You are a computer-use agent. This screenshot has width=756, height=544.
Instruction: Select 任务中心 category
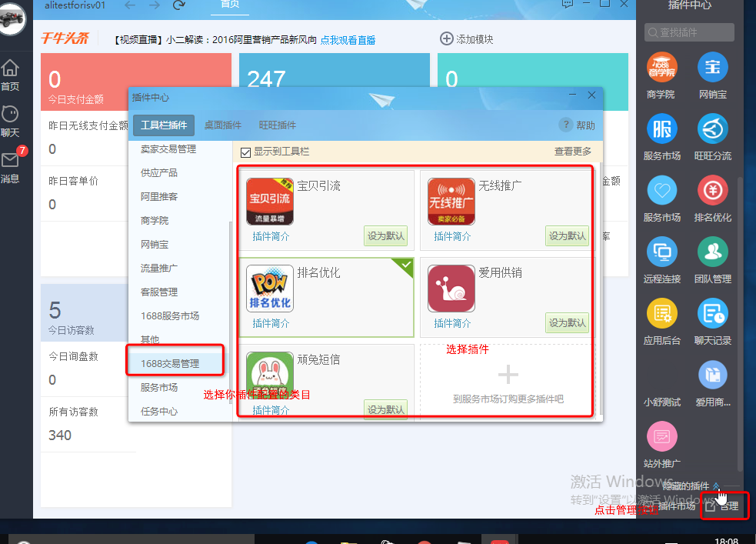(159, 412)
